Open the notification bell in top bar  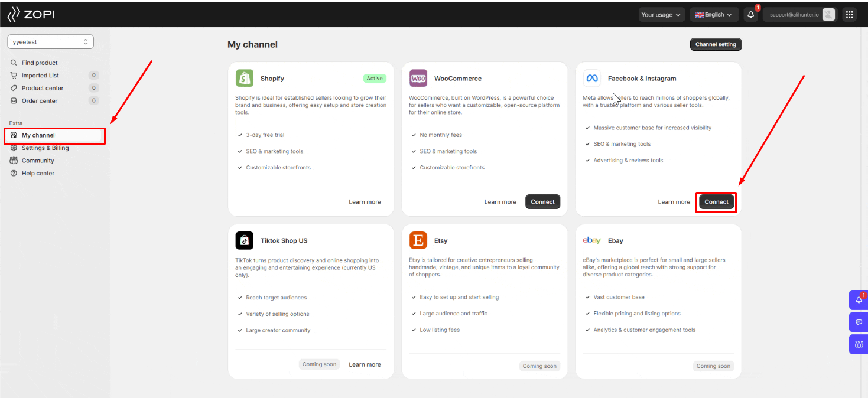click(751, 15)
